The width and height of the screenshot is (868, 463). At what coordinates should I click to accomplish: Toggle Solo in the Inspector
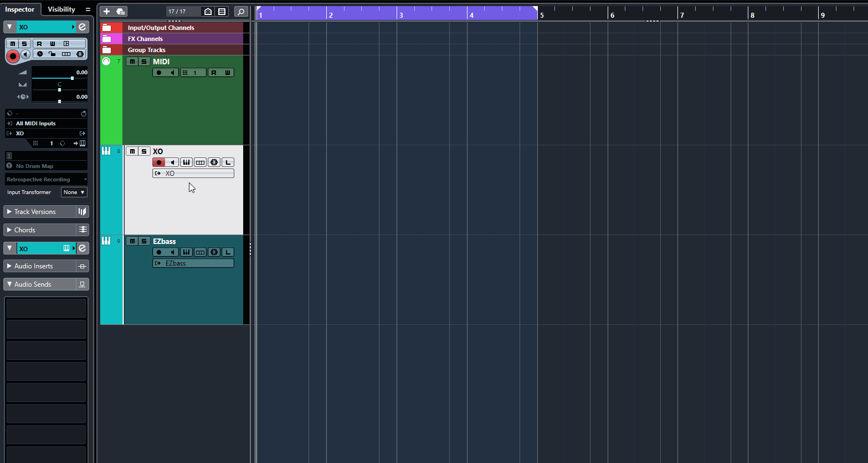pos(24,44)
